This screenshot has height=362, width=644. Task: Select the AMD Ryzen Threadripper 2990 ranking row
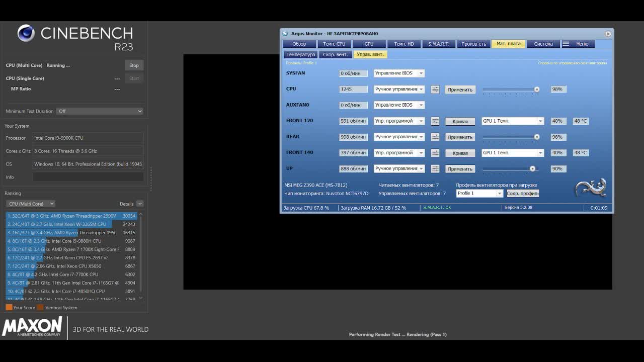pos(71,216)
